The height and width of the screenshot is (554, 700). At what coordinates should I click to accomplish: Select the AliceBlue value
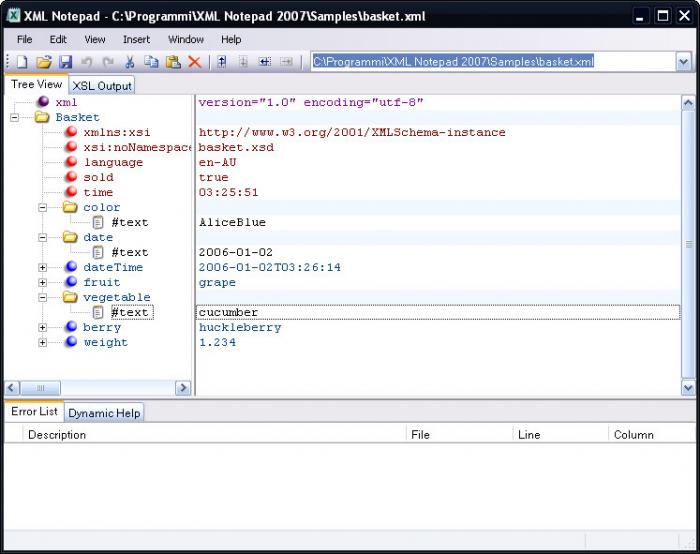coord(232,222)
